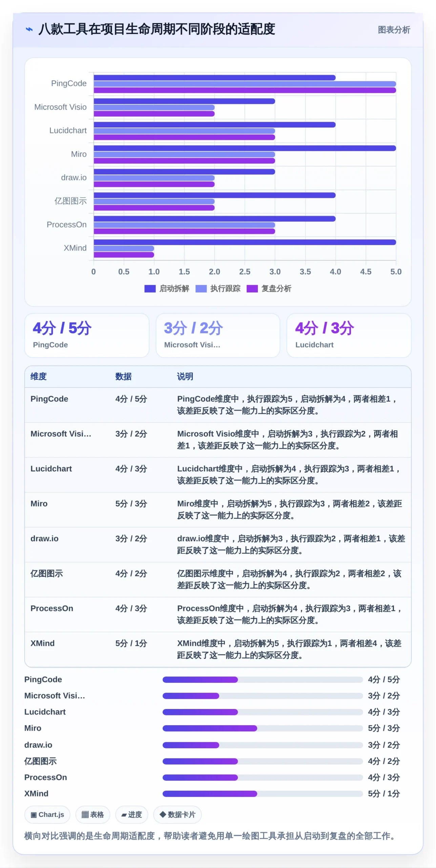Image resolution: width=436 pixels, height=868 pixels.
Task: Click the ProcessOn cell in the table
Action: click(52, 608)
